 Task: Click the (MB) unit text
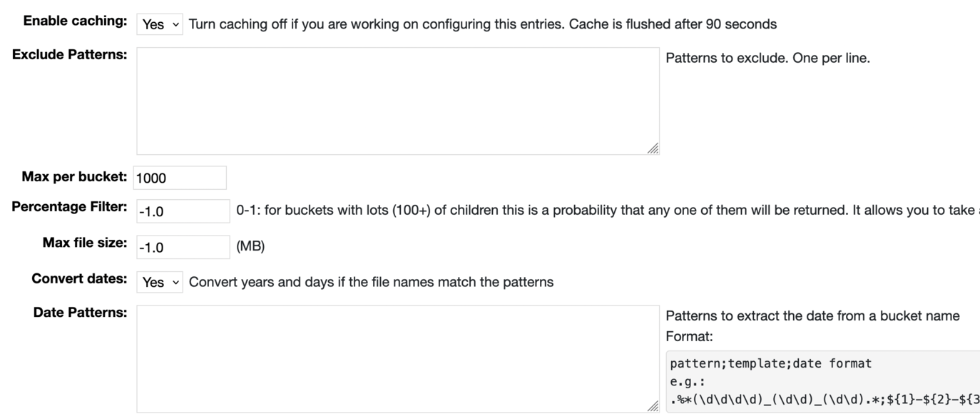[x=250, y=246]
